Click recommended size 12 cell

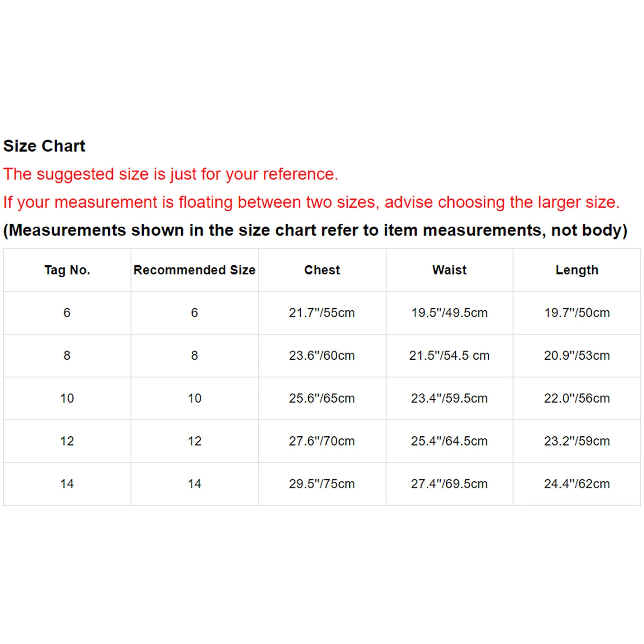click(194, 441)
